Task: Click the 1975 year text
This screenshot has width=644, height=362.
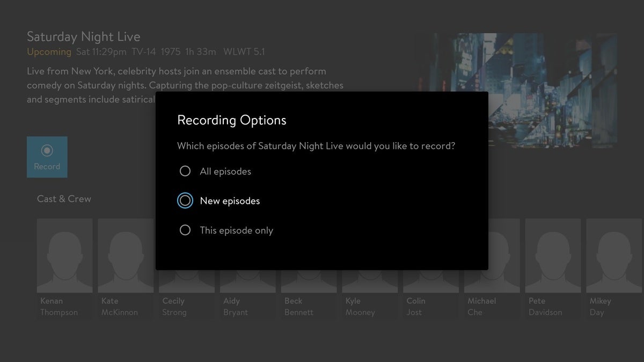Action: 171,52
